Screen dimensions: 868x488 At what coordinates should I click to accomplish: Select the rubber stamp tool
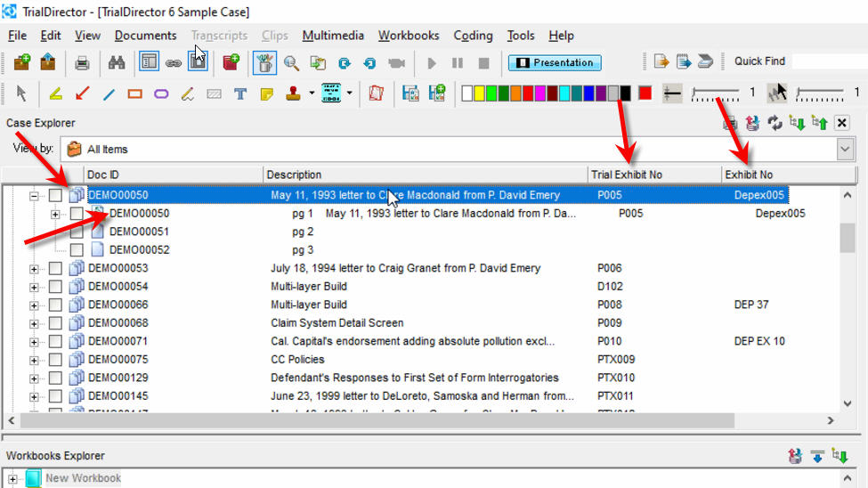click(294, 94)
